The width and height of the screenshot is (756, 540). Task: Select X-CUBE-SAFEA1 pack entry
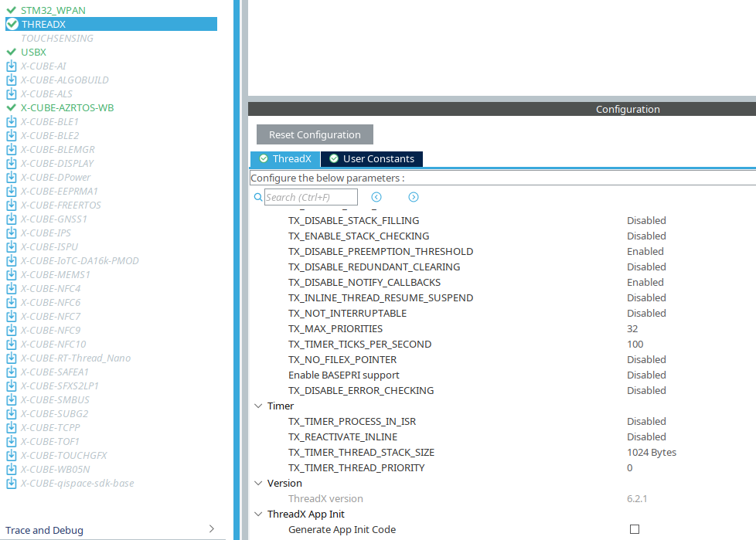55,372
